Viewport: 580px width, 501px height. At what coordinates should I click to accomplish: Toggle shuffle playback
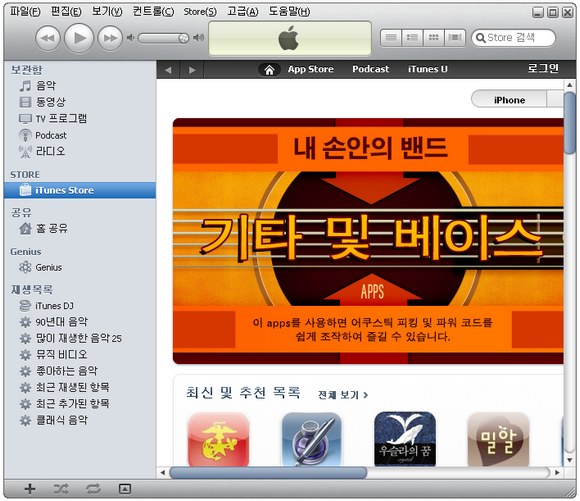61,489
